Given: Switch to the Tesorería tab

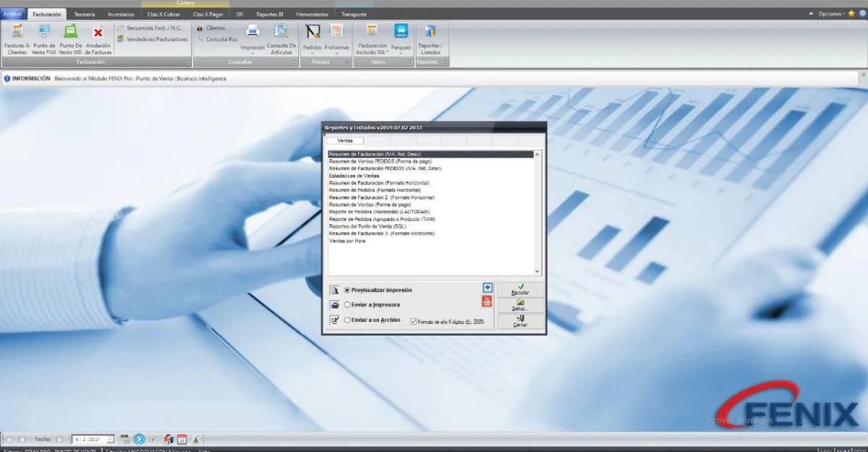Looking at the screenshot, I should [85, 14].
